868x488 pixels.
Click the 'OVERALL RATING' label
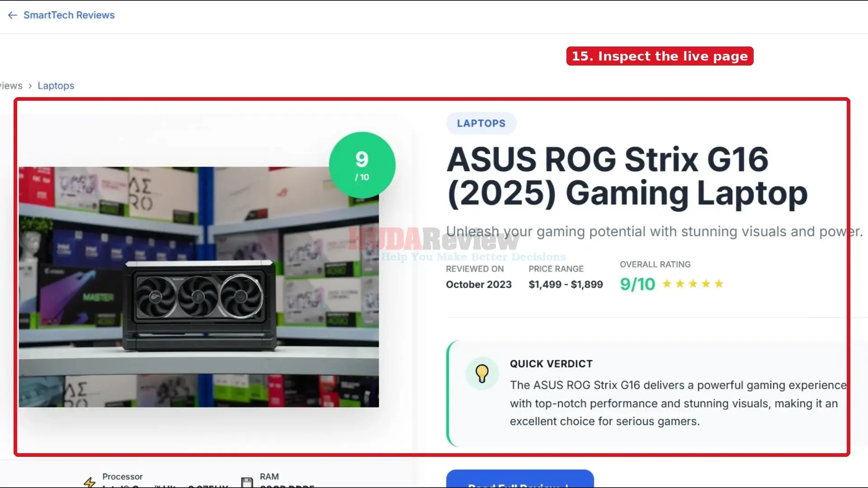click(655, 264)
